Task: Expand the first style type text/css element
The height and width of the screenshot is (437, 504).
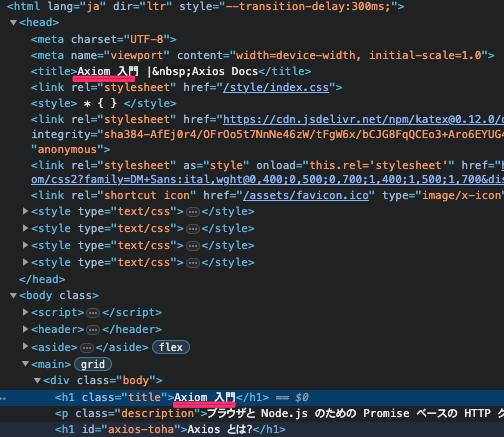Action: point(25,211)
